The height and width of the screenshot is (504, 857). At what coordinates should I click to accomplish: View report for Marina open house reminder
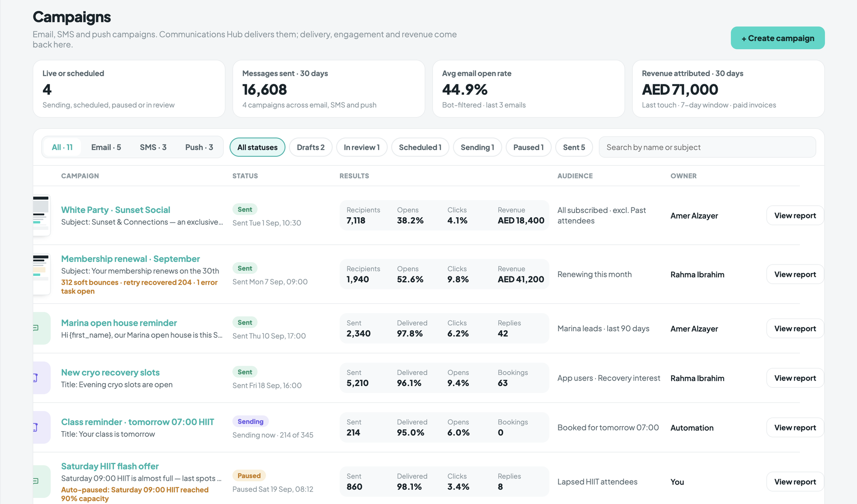tap(795, 328)
